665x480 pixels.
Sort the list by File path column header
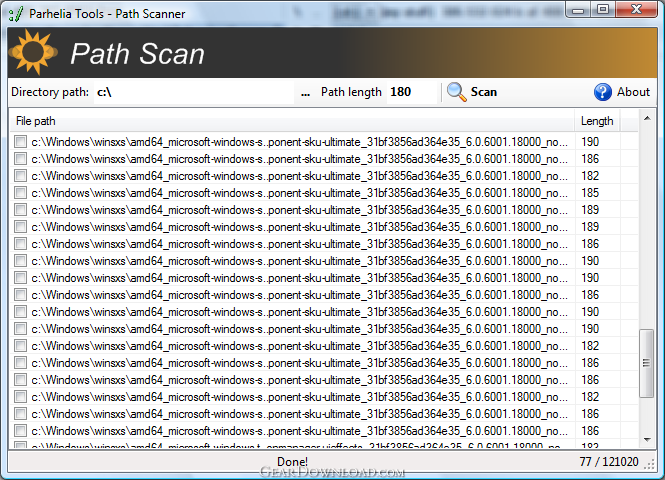(x=292, y=121)
